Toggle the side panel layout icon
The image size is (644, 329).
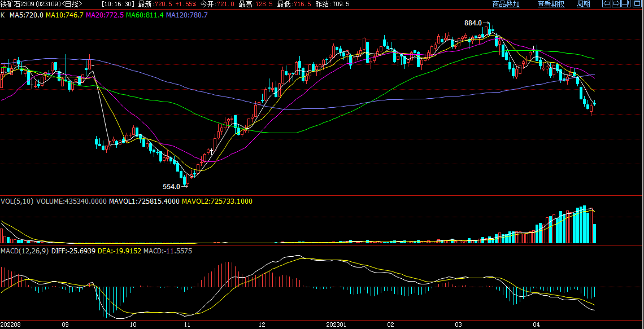(x=626, y=3)
